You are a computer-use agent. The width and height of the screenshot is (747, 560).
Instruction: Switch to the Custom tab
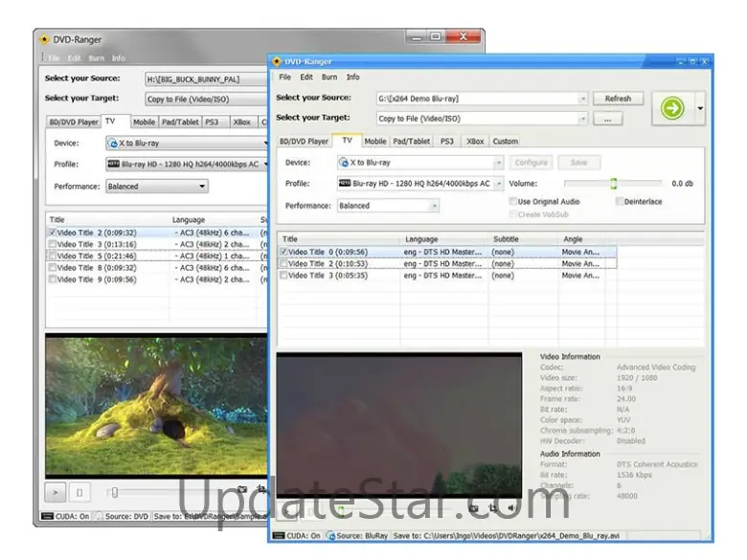(506, 142)
